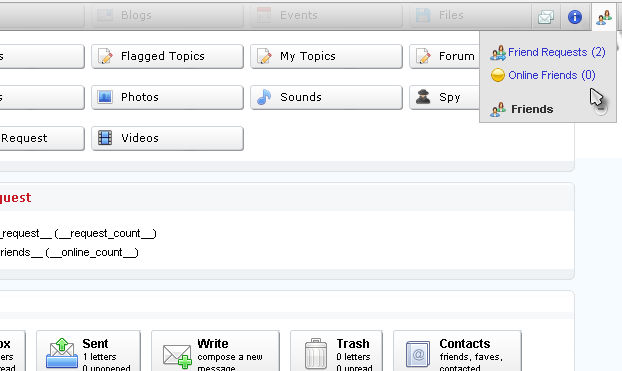This screenshot has height=371, width=622.
Task: Click the Sounds music note icon
Action: pos(264,97)
